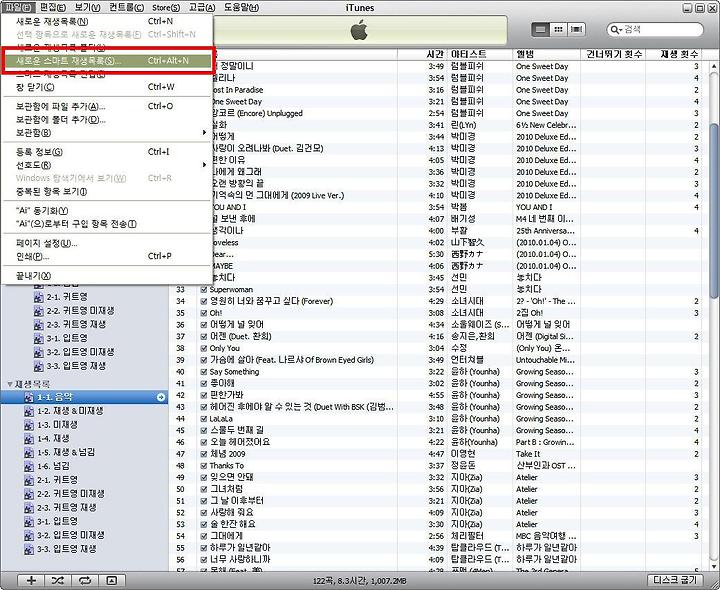Choose 보관함에 파일 추가(A)... menu item
The image size is (720, 590).
click(107, 107)
